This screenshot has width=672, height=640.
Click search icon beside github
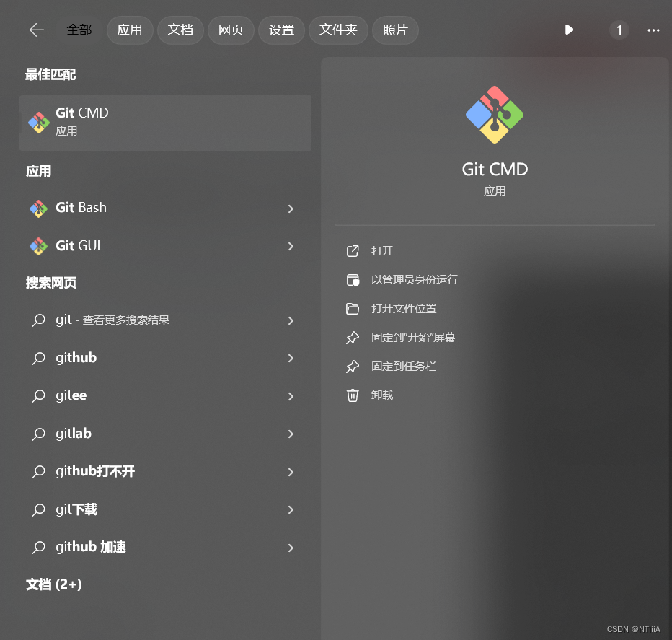(x=38, y=358)
